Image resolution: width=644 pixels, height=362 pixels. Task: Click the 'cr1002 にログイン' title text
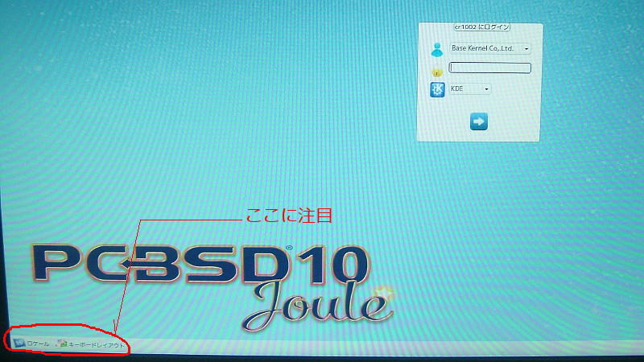tap(482, 27)
